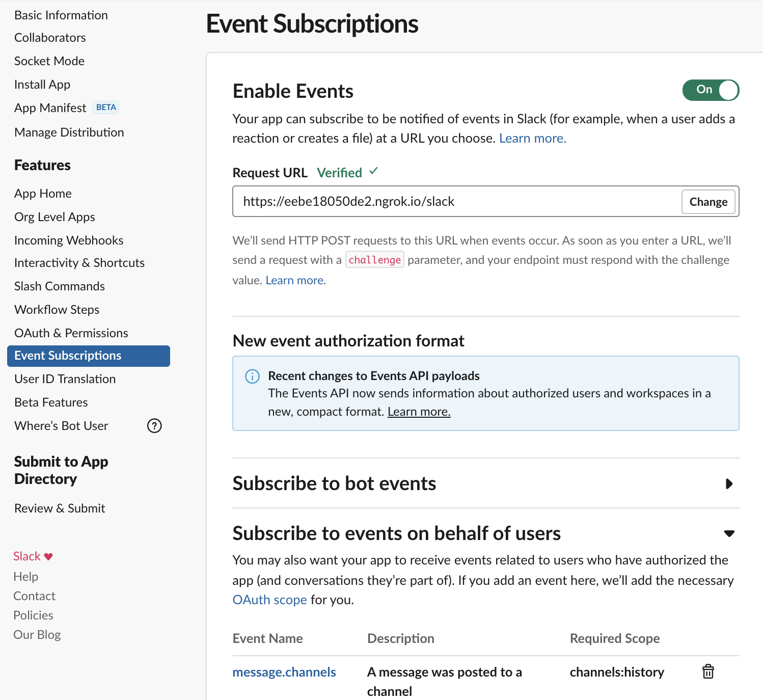
Task: Click the Event Name column header
Action: click(x=267, y=639)
